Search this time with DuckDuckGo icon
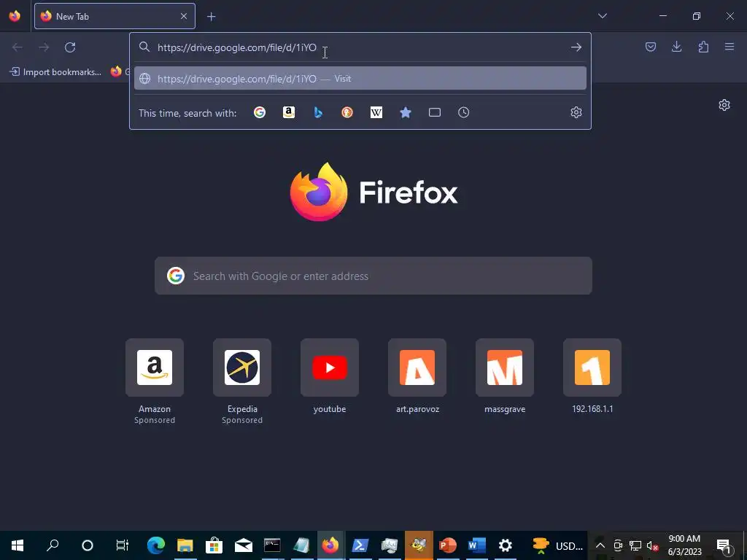Screen dimensions: 747x560 [x=347, y=112]
